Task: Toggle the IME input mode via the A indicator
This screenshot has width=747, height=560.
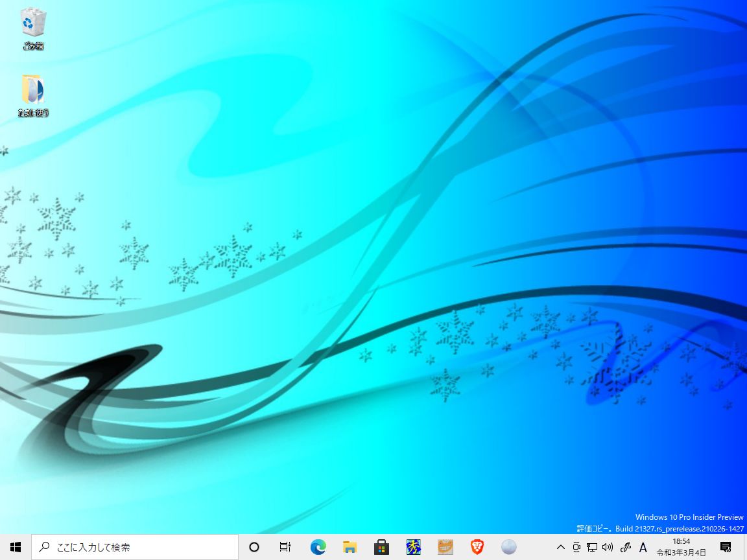Action: tap(643, 547)
